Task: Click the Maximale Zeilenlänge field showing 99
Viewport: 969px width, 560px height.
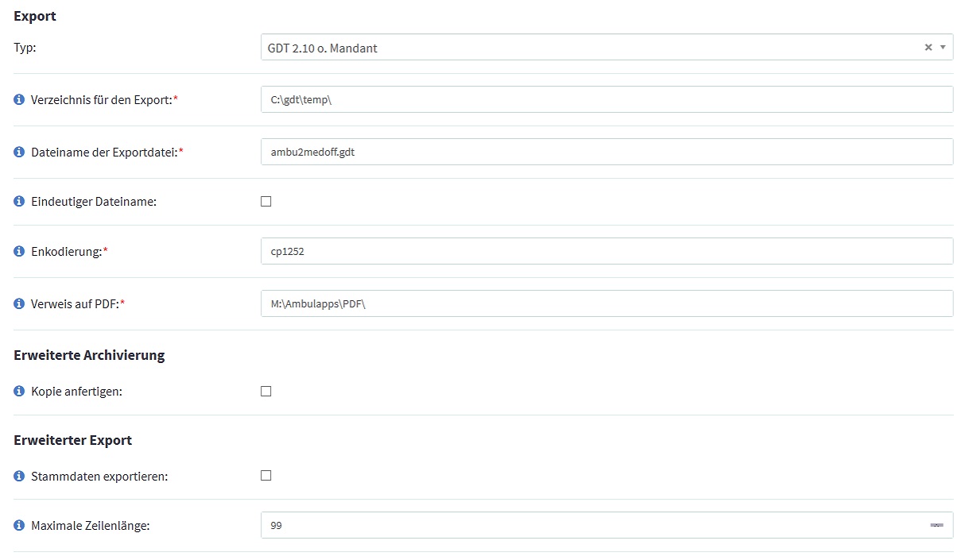Action: pos(607,525)
